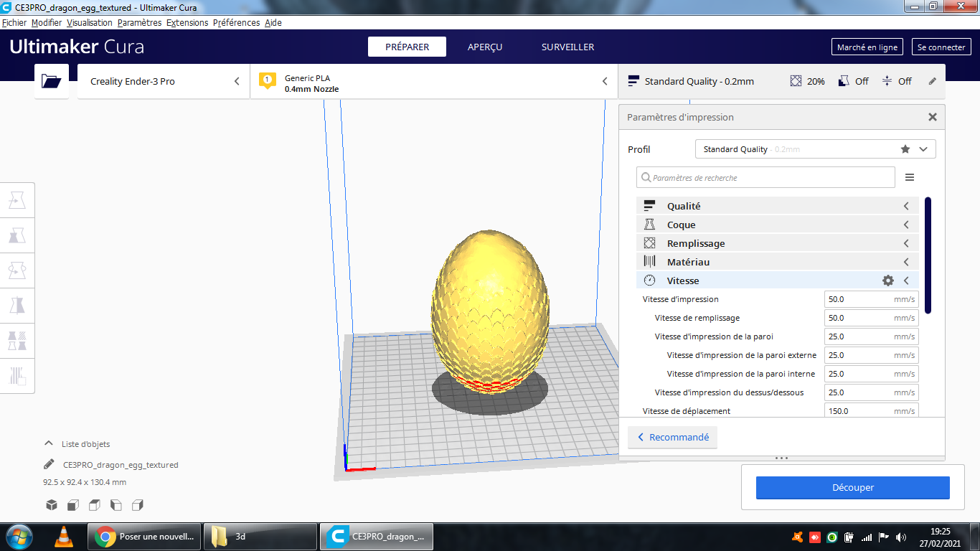Select the Support Blocker tool
The width and height of the screenshot is (980, 551).
17,375
